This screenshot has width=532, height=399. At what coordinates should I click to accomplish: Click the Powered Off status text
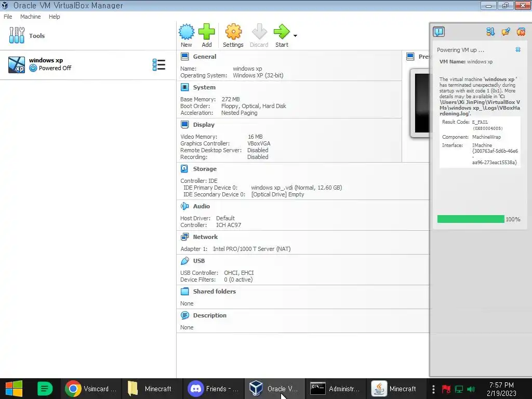click(x=55, y=68)
